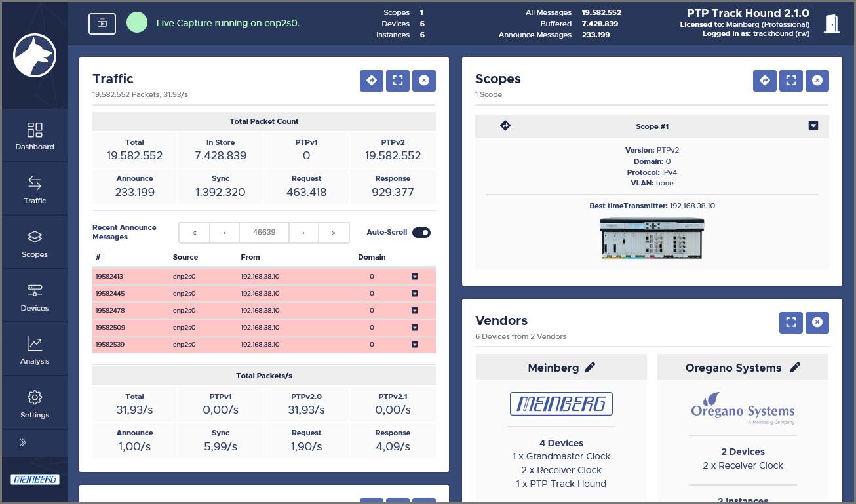
Task: Open the Dashboard sidebar page
Action: [x=35, y=136]
